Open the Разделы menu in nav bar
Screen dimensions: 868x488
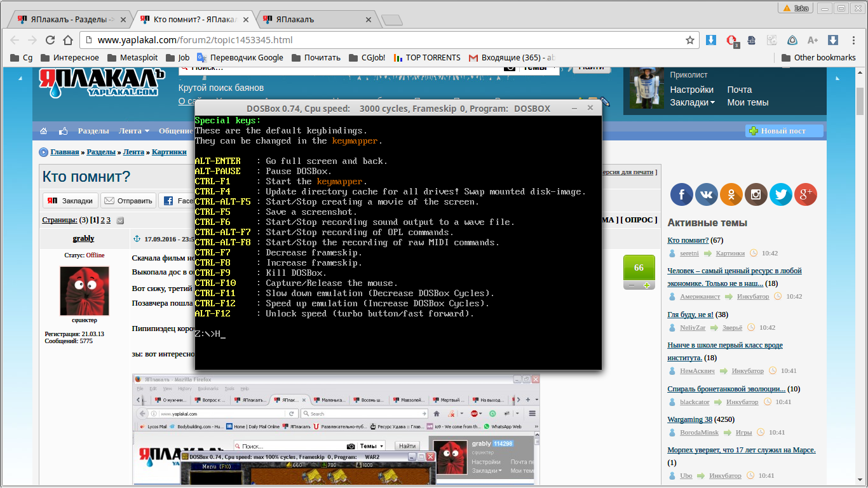(x=93, y=131)
